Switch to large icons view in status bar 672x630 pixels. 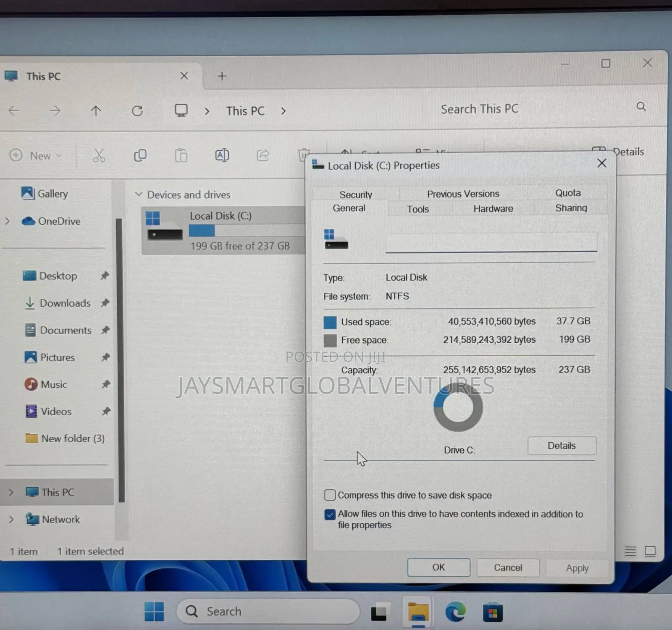tap(650, 551)
